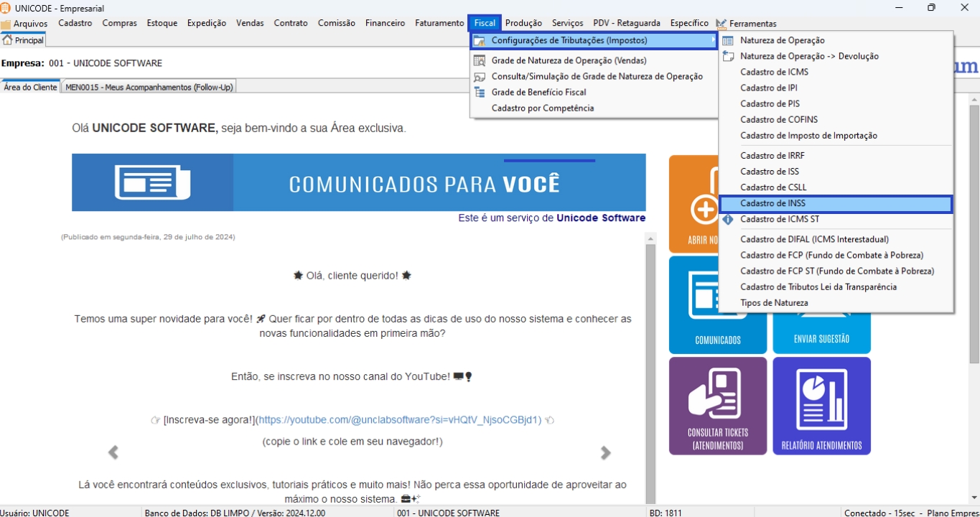This screenshot has width=980, height=517.
Task: Click the Consulta/Simulação de Grade icon
Action: [x=480, y=77]
